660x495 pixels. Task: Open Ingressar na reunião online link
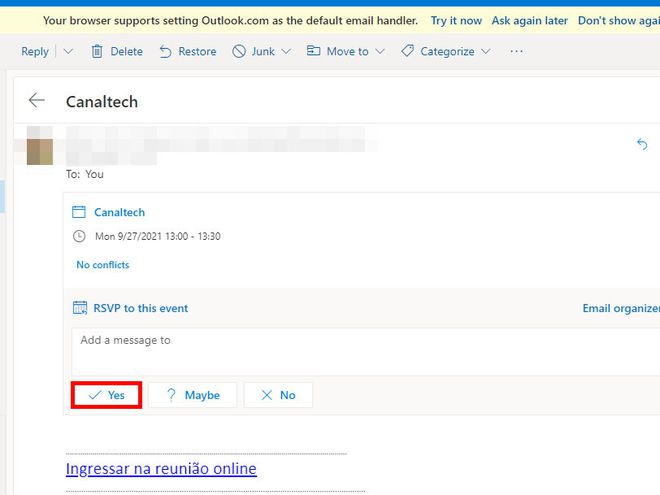click(161, 468)
